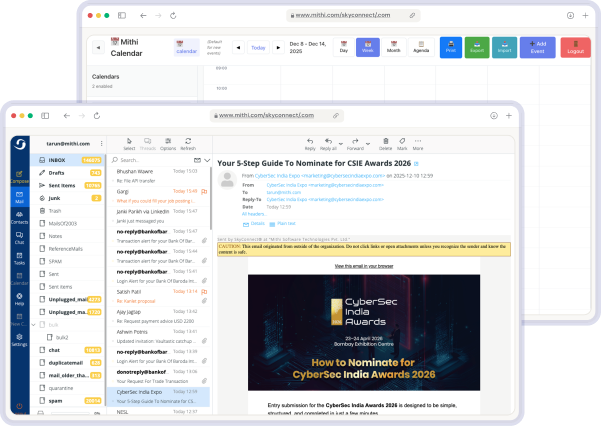This screenshot has height=426, width=601.
Task: Click Refresh icon above the mail list
Action: pyautogui.click(x=188, y=141)
